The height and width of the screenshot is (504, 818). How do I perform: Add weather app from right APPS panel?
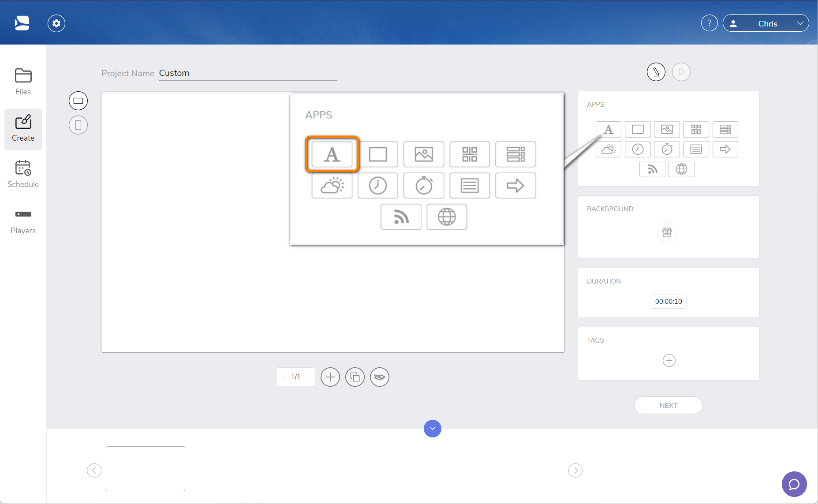pos(608,149)
